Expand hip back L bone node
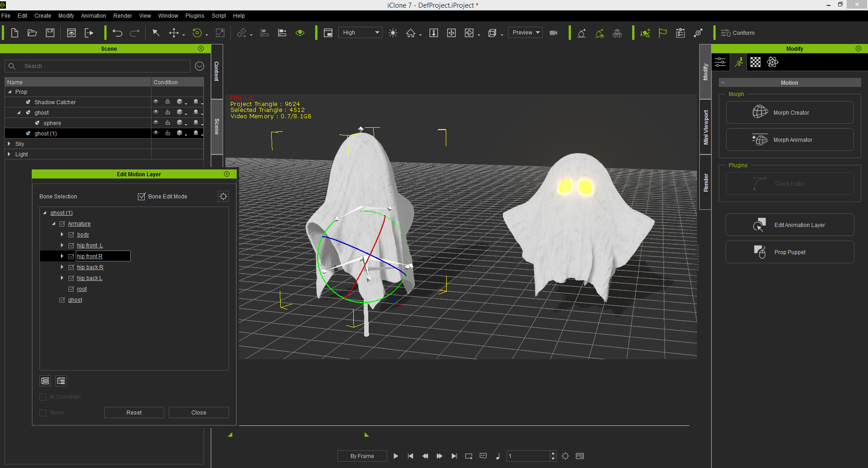 point(62,278)
